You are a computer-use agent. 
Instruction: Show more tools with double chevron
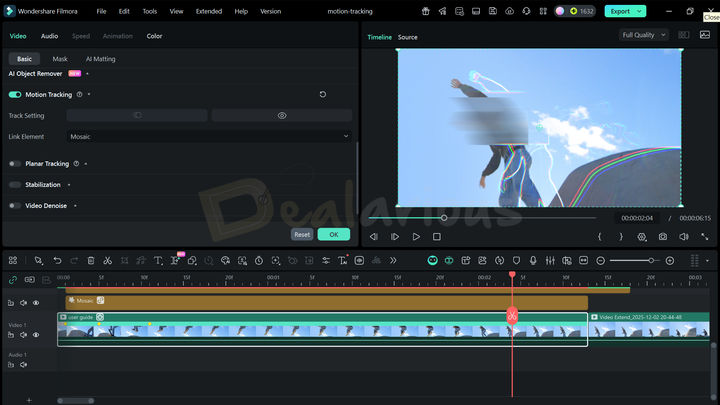click(x=393, y=260)
